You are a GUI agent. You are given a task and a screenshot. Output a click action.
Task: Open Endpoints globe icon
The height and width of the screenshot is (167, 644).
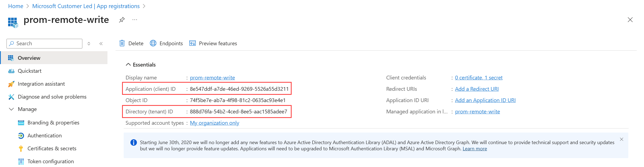click(153, 43)
